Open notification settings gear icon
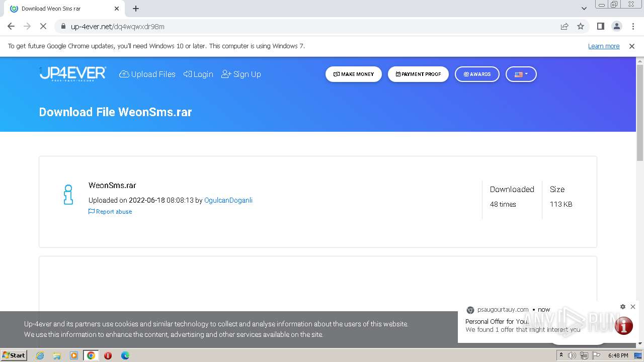The image size is (644, 362). pos(623,307)
